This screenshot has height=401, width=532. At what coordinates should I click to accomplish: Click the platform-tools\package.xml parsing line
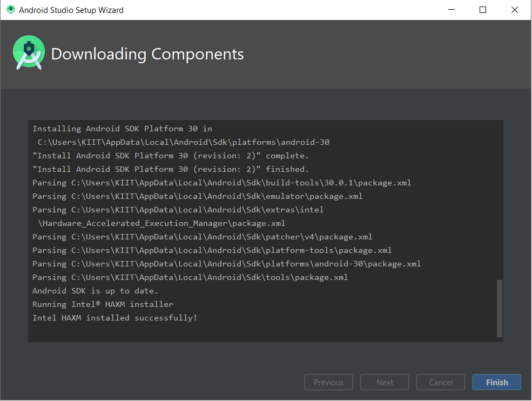pos(212,250)
